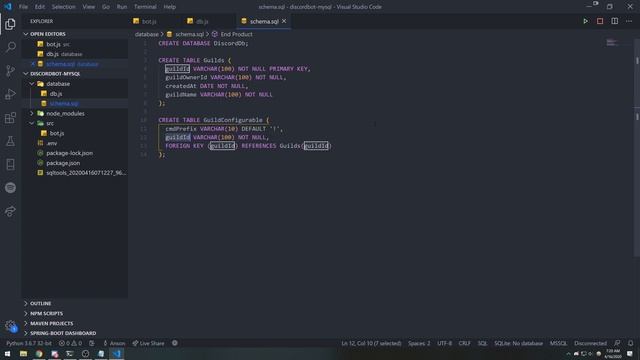Open the View menu
The width and height of the screenshot is (640, 360).
[x=89, y=7]
